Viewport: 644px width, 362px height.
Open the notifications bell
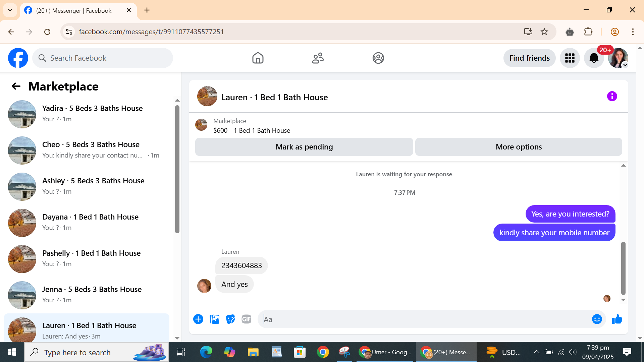(x=594, y=58)
